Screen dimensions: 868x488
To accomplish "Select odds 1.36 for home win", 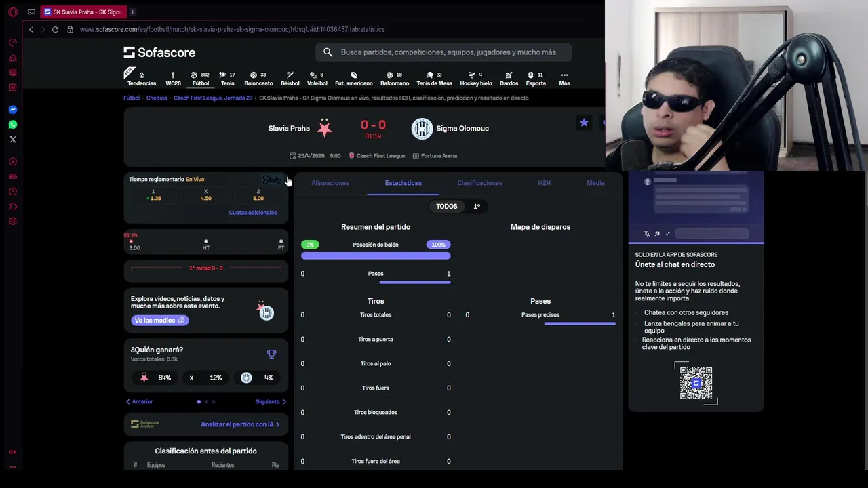I will (x=154, y=195).
